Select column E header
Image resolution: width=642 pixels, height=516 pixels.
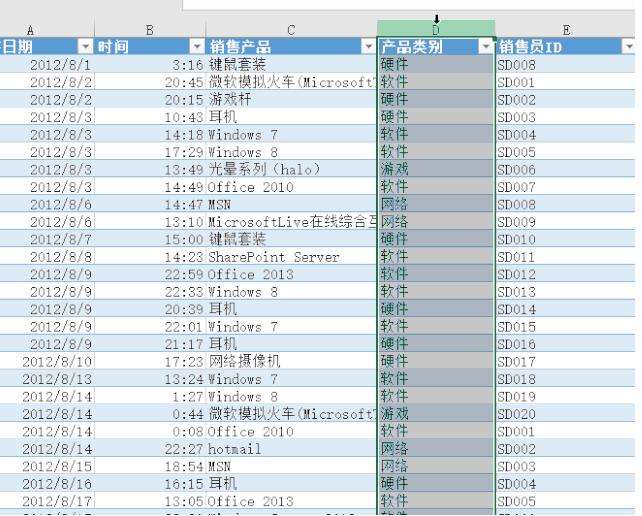(x=566, y=30)
